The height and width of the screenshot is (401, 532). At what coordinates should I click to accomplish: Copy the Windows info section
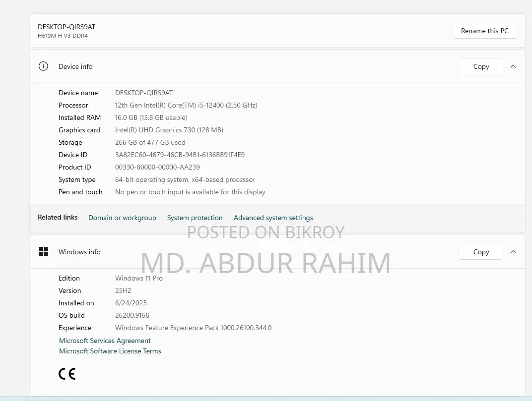[481, 252]
